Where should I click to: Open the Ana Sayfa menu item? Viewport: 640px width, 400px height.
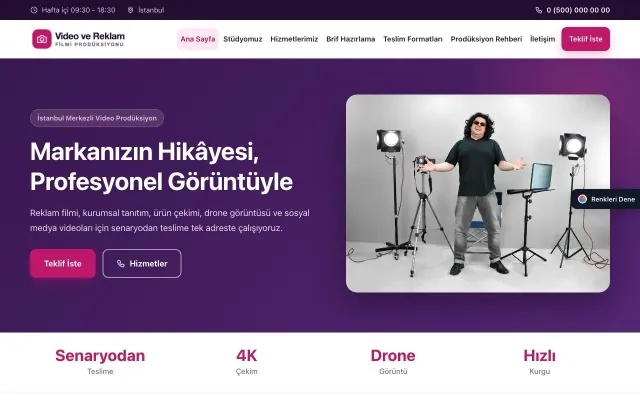[x=198, y=39]
